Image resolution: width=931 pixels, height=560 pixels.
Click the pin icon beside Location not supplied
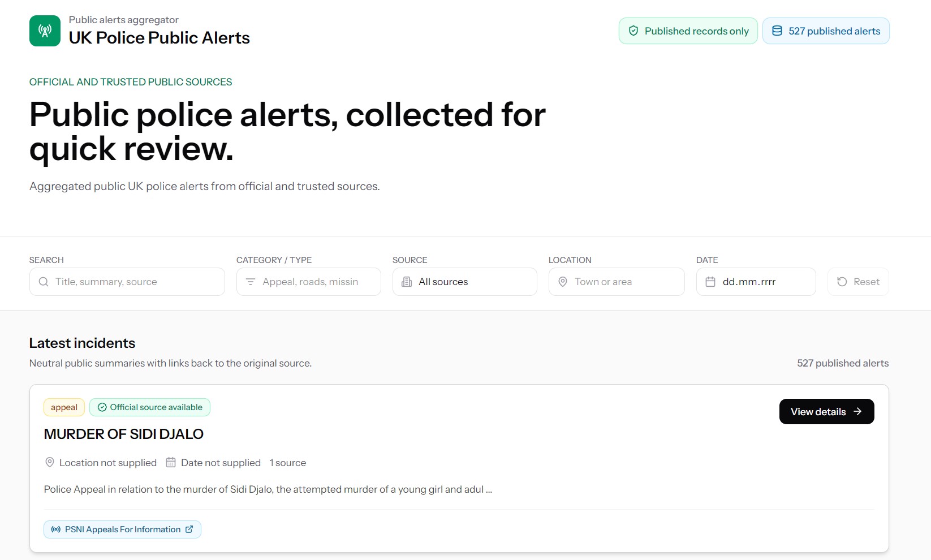point(50,462)
